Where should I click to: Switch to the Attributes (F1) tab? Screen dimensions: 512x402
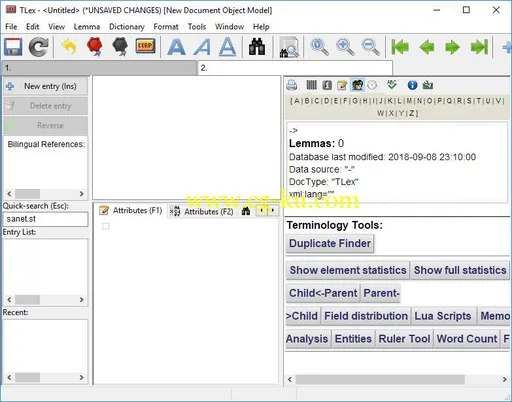(131, 211)
